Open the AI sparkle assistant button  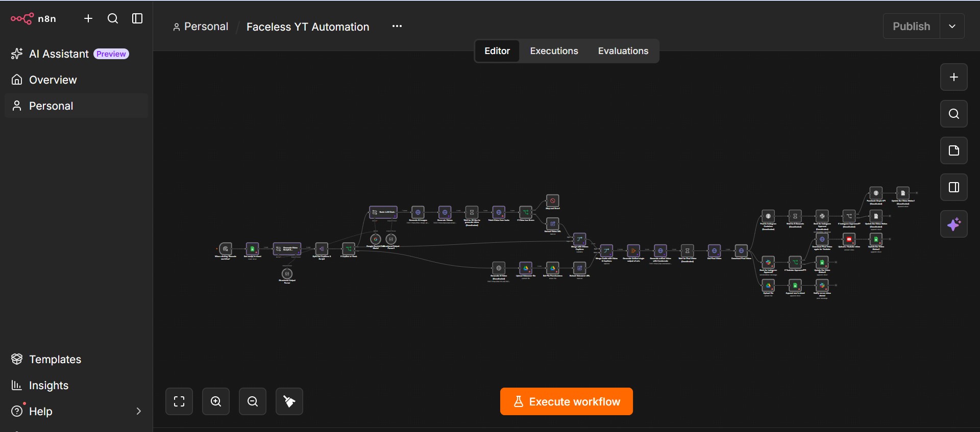954,224
